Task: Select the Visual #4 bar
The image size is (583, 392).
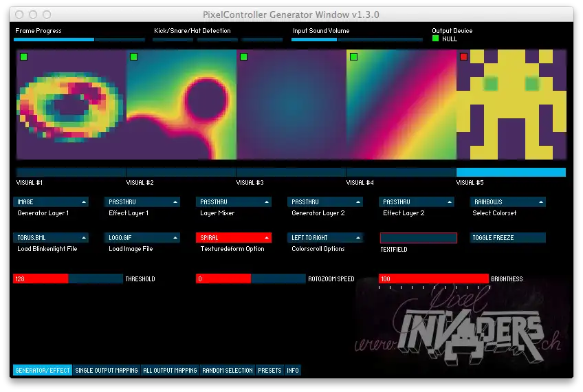Action: click(x=401, y=172)
